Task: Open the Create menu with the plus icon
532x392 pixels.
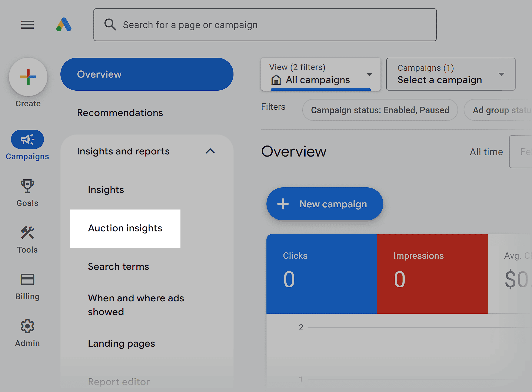Action: point(28,77)
